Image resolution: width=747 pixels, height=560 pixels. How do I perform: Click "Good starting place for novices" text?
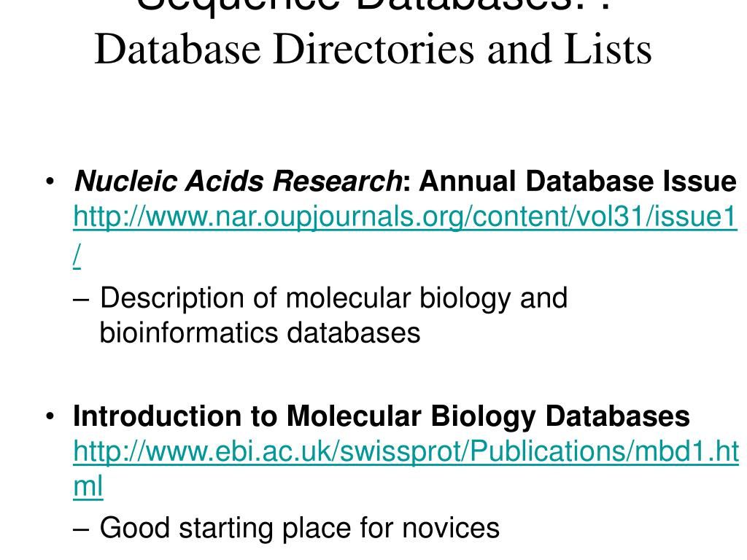[299, 527]
